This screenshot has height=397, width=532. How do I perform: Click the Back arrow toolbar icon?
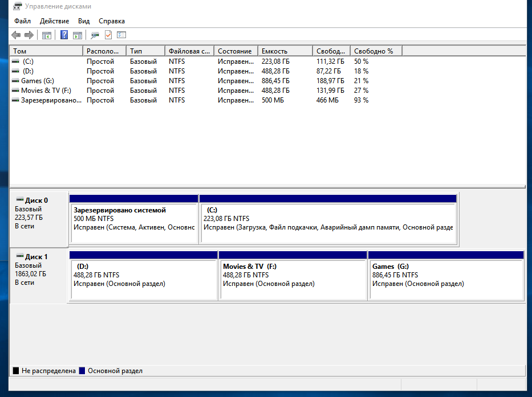(x=16, y=35)
